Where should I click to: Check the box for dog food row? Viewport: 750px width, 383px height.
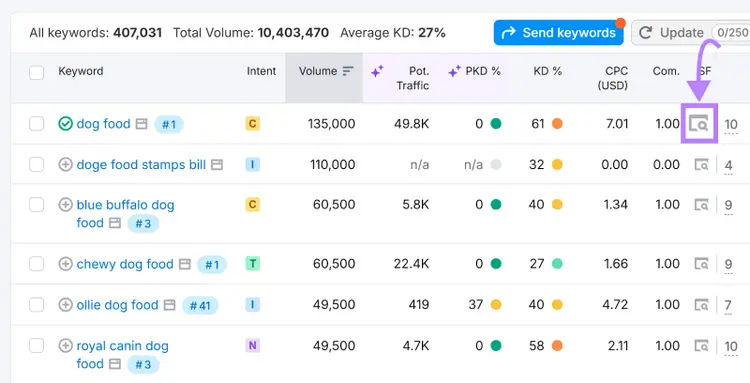(x=37, y=123)
